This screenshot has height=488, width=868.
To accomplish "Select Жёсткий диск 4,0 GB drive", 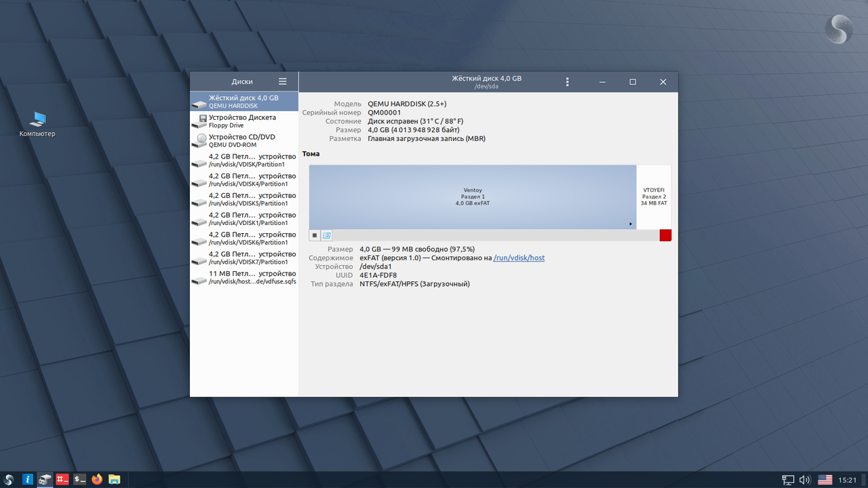I will (x=244, y=102).
